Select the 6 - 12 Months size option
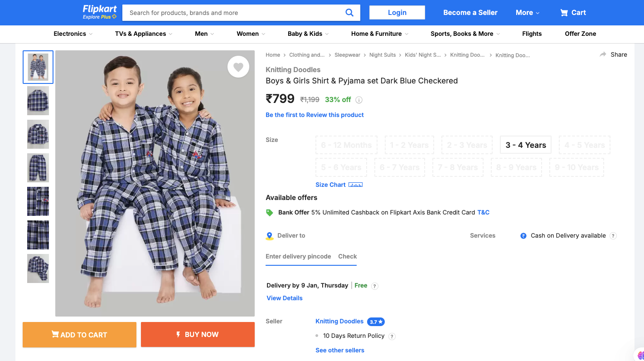644x361 pixels. (346, 145)
